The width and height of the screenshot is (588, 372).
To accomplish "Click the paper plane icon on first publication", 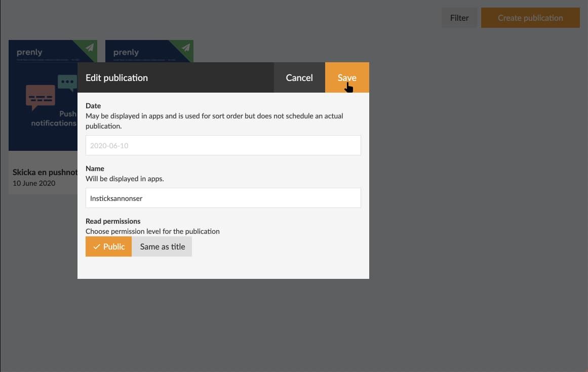I will click(x=90, y=48).
